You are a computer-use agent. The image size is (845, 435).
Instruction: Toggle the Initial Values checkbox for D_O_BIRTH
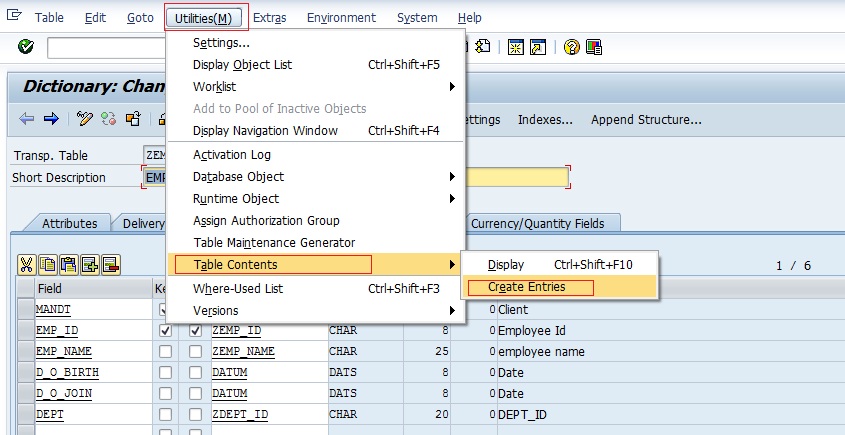pyautogui.click(x=195, y=372)
